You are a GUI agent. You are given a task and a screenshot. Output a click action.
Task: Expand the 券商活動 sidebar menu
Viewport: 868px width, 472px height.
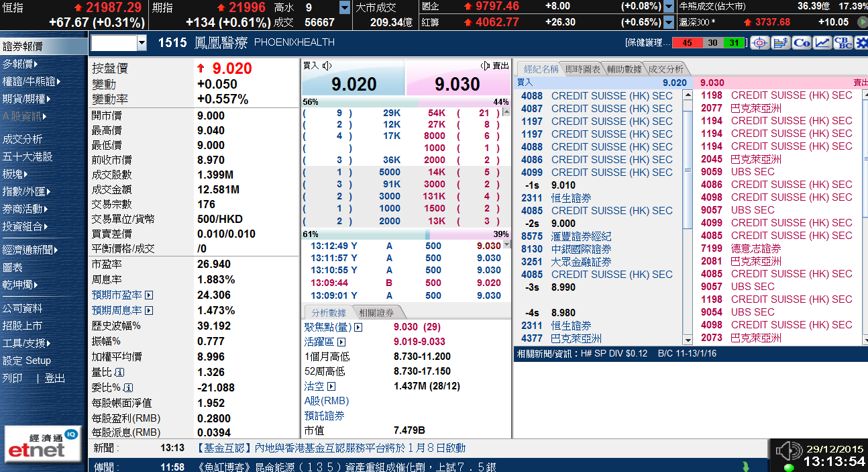pos(25,209)
